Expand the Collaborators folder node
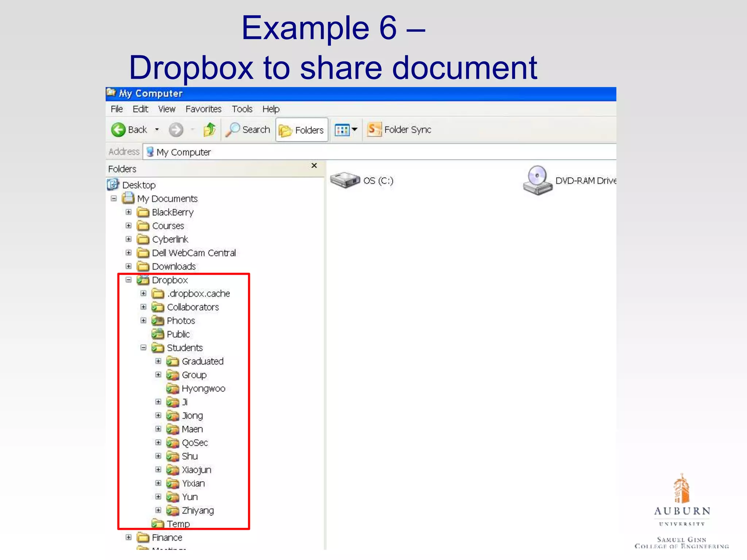This screenshot has width=747, height=560. pos(143,307)
